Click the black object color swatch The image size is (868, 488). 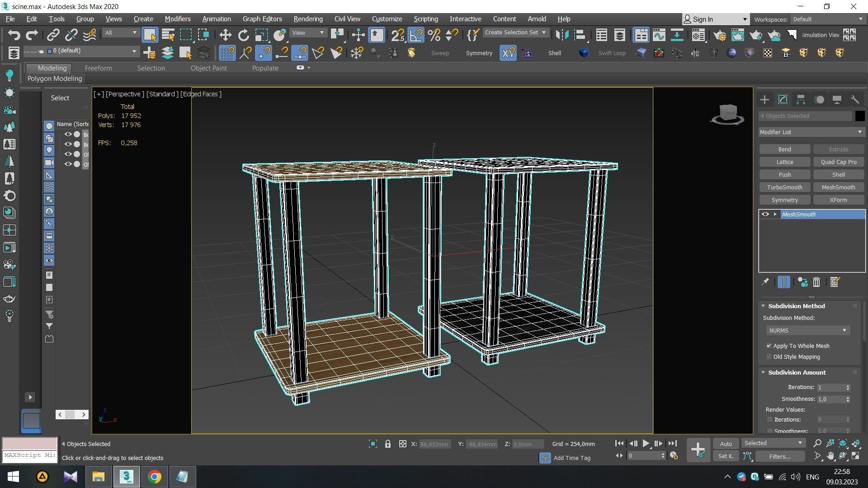(860, 116)
